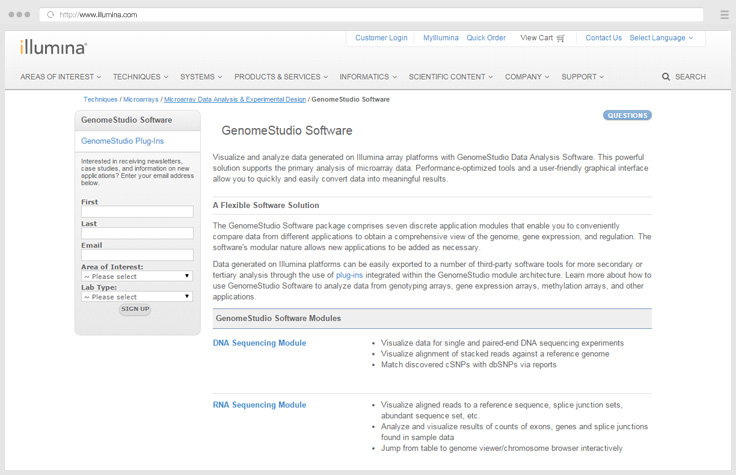Open the Techniques navigation menu
This screenshot has height=475, width=736.
140,77
